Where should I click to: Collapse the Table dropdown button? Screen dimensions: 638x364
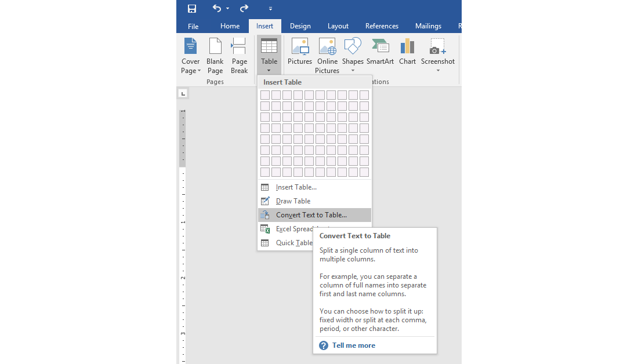tap(269, 55)
